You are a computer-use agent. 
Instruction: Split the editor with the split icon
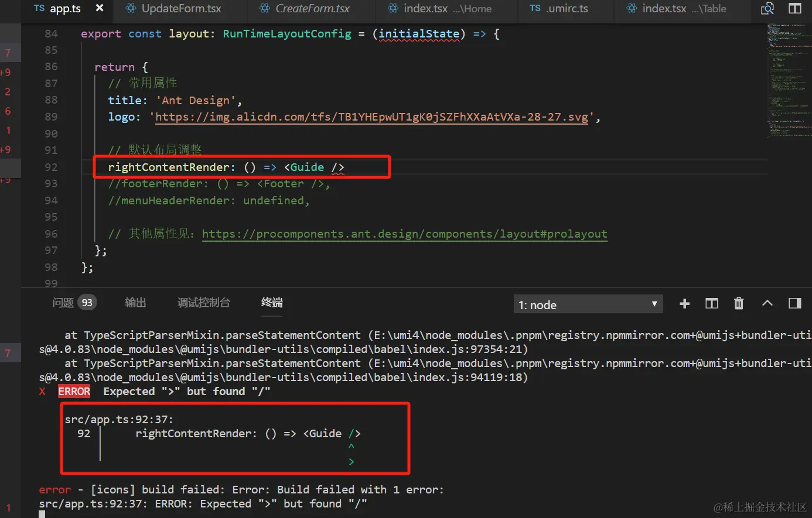pos(795,8)
